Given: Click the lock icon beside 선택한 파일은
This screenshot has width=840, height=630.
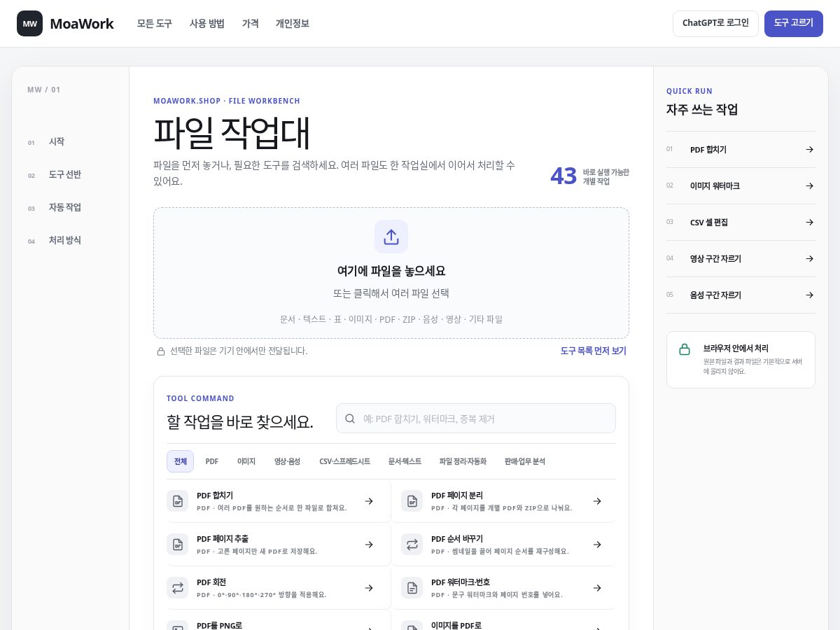Looking at the screenshot, I should point(161,351).
